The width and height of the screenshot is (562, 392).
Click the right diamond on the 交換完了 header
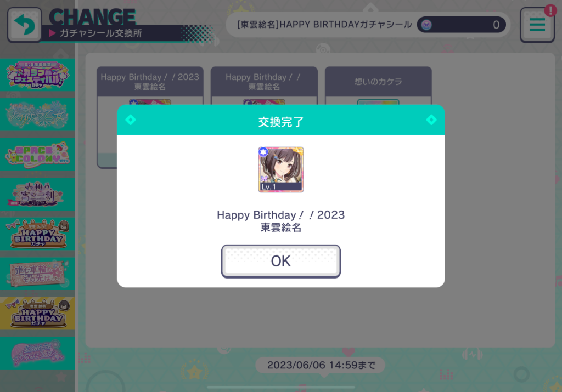tap(431, 120)
